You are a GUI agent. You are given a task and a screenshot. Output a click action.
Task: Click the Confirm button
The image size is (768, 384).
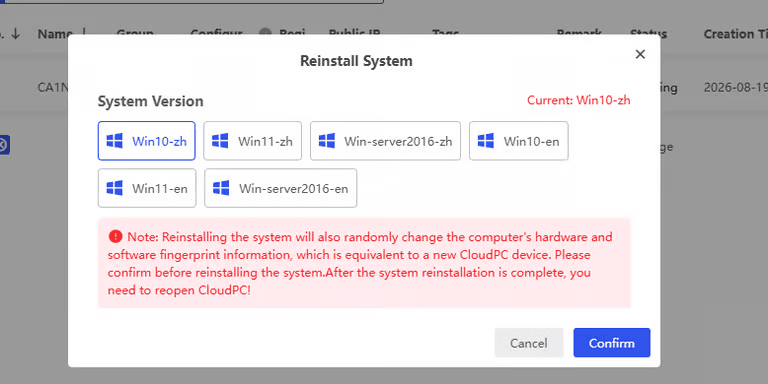pos(612,343)
